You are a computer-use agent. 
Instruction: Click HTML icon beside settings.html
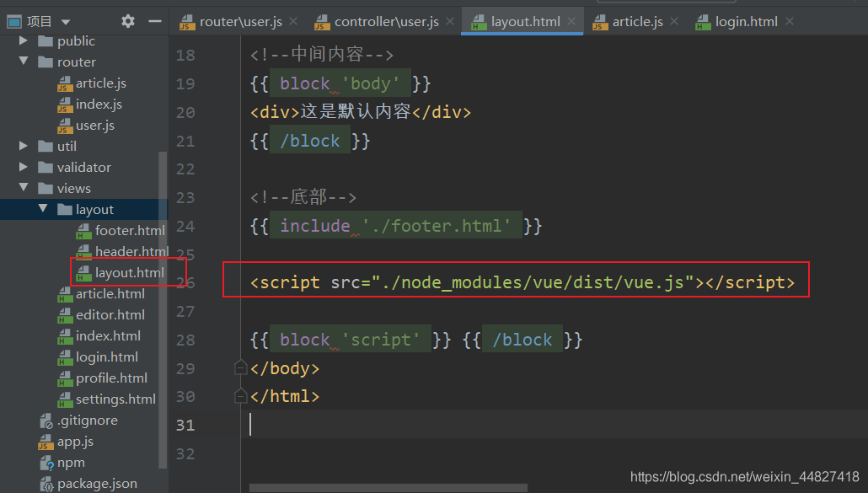pos(65,399)
